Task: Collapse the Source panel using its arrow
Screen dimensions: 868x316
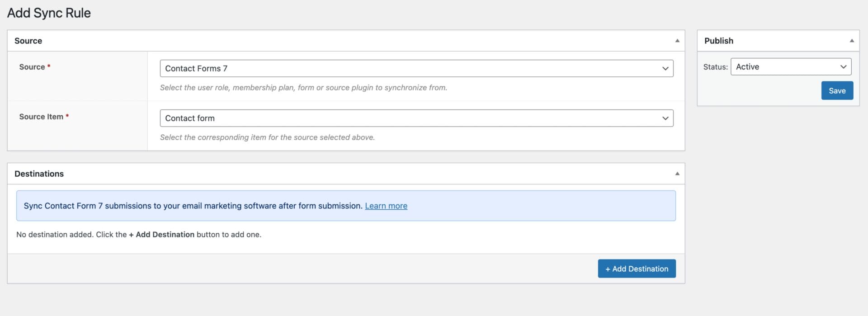Action: click(x=677, y=41)
